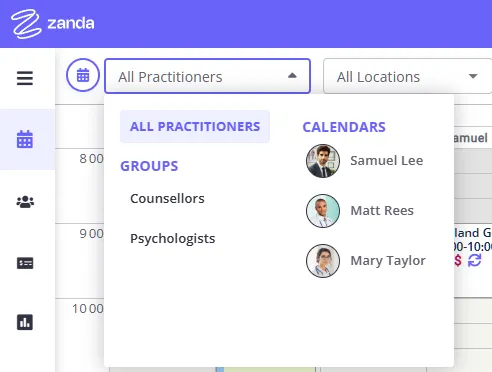Click Samuel Lee's profile photo
The image size is (492, 372).
point(323,161)
